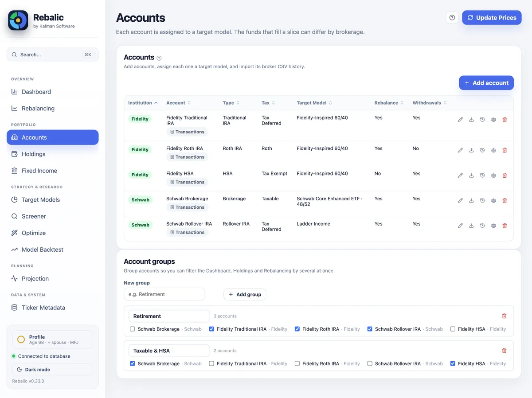Edit the Fidelity Roth IRA row pencil icon
This screenshot has height=398, width=532.
point(460,150)
